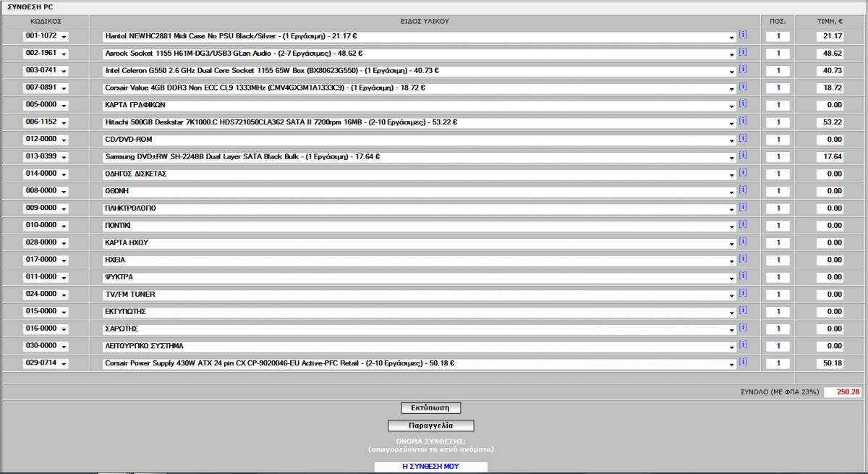Click the ΤΙΜΗ, € column header
Screen dimensions: 868x474
[x=830, y=21]
